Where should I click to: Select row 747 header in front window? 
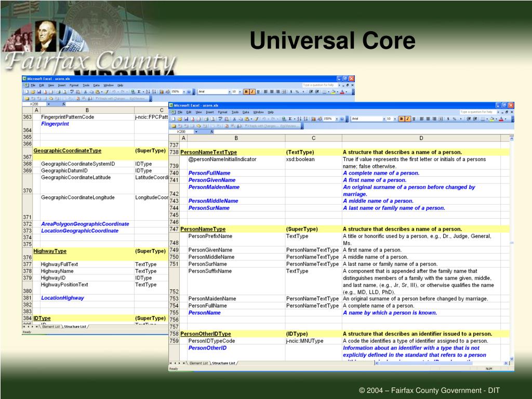174,229
